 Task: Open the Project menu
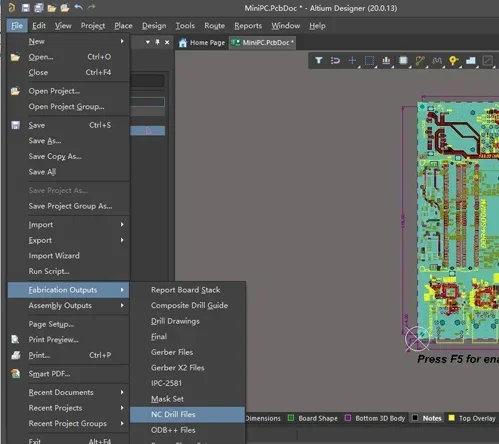pyautogui.click(x=93, y=26)
